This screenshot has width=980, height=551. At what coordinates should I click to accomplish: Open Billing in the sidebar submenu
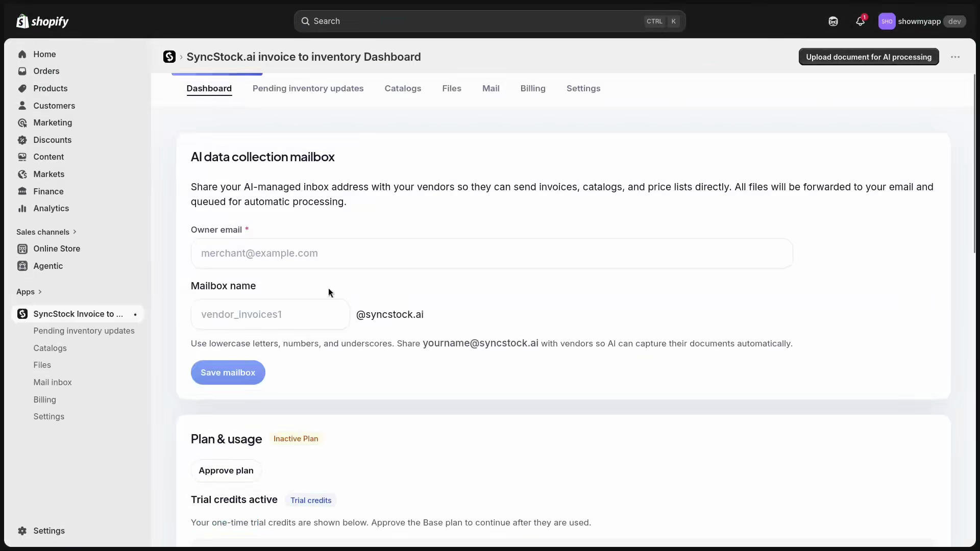click(x=44, y=399)
